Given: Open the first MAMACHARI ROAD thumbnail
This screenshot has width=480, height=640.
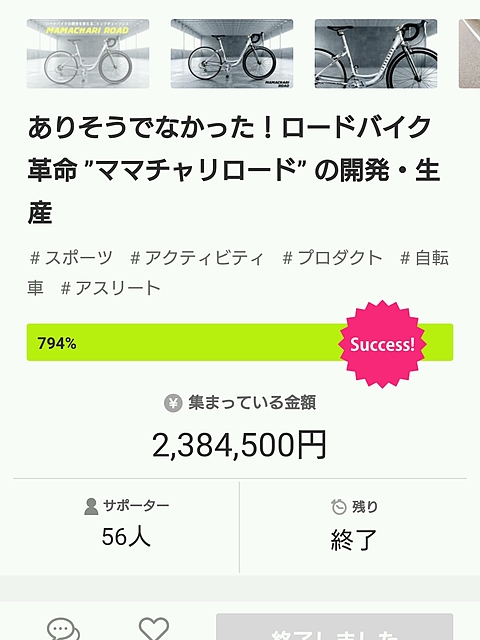Looking at the screenshot, I should click(88, 53).
